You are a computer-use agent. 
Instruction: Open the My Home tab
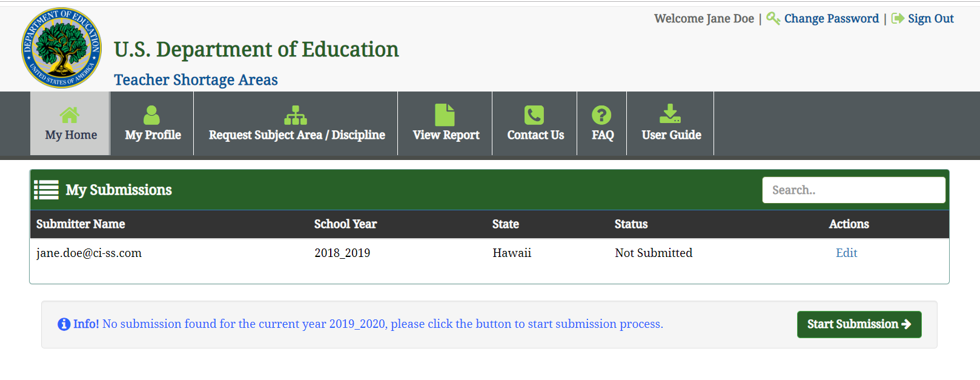(71, 135)
